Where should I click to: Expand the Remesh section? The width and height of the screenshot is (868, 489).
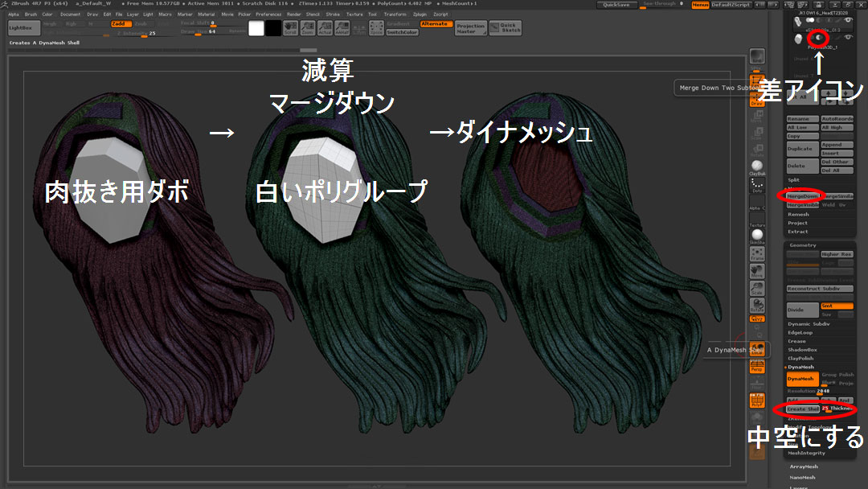click(x=798, y=214)
